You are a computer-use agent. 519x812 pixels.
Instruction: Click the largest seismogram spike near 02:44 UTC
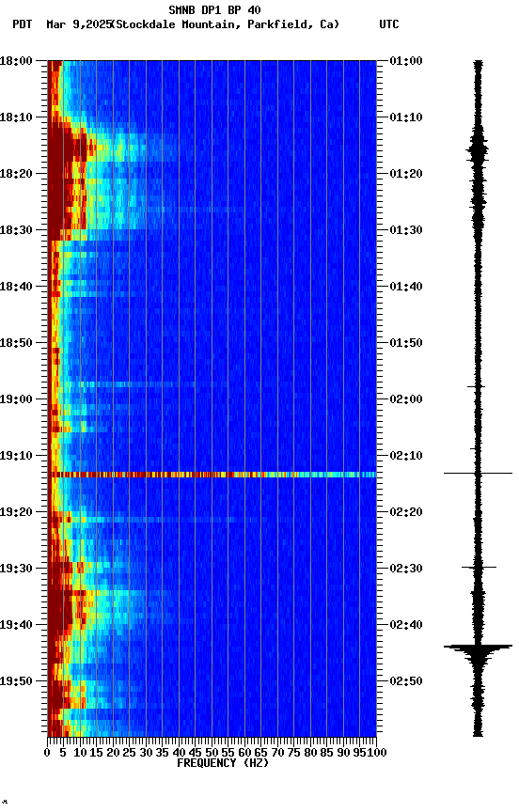[x=478, y=647]
